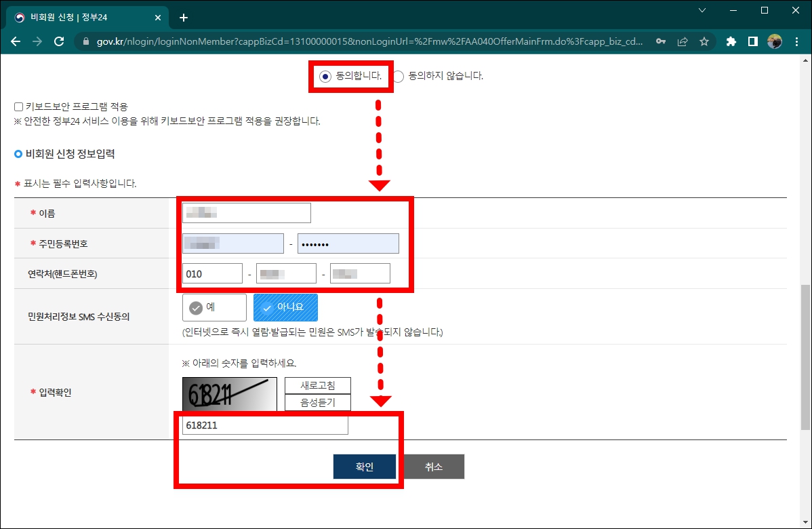
Task: Open site security info via the padlock icon
Action: click(85, 41)
